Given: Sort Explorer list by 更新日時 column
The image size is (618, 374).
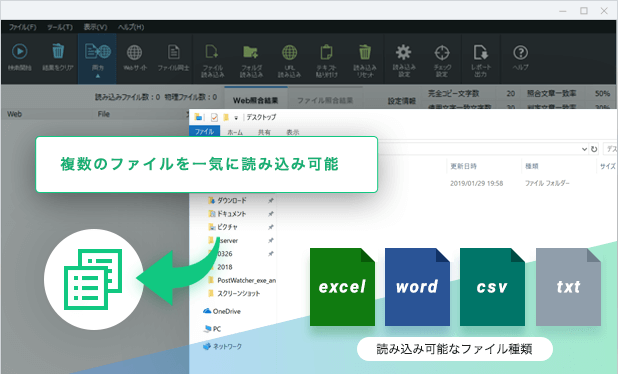Looking at the screenshot, I should point(464,166).
